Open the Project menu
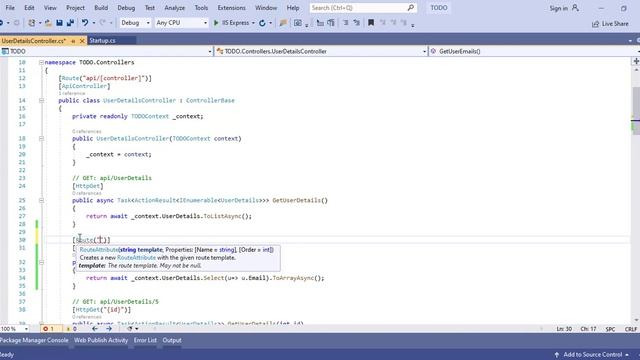Viewport: 640px width, 360px height. pos(75,8)
